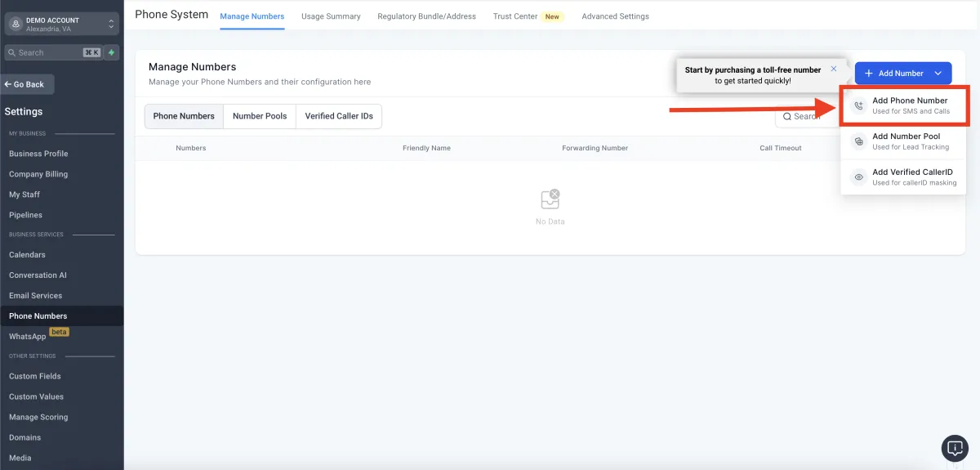
Task: Open Business Profile settings
Action: (x=38, y=154)
